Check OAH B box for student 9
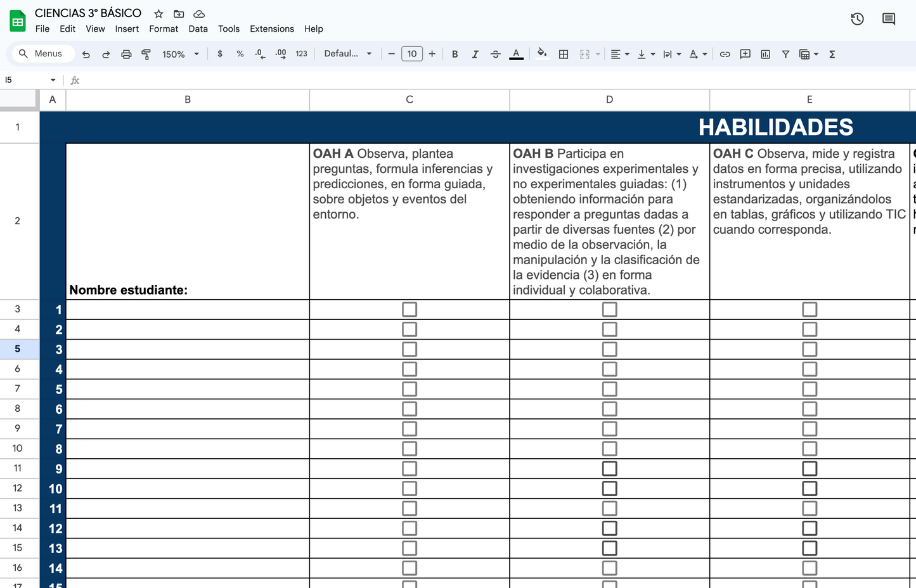Image resolution: width=916 pixels, height=588 pixels. [609, 469]
